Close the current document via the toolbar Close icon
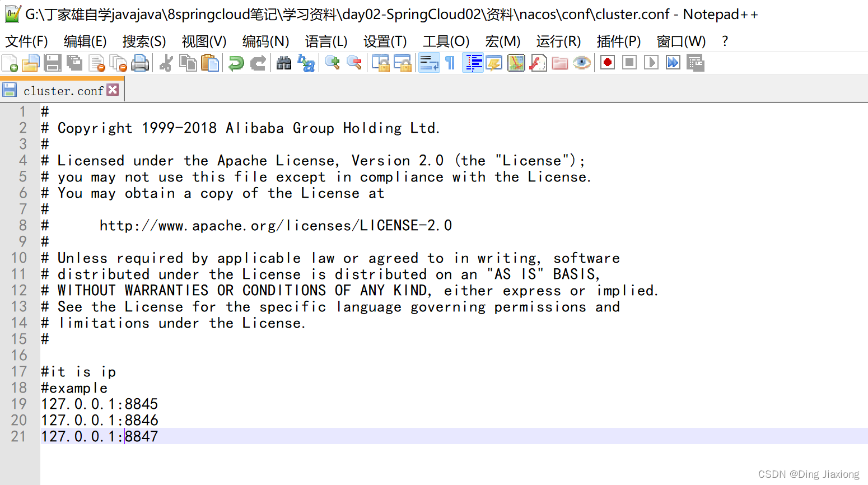Screen dimensions: 868x485 (97, 63)
